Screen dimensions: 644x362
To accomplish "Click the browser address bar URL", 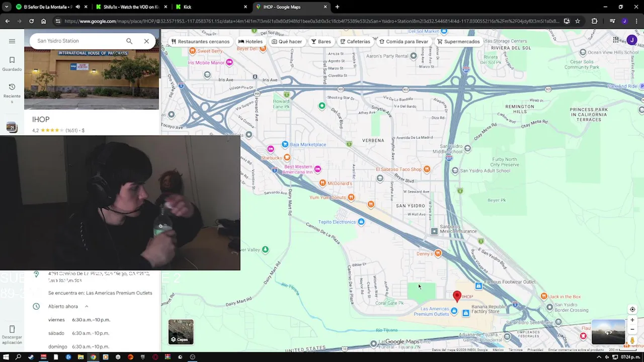I will pos(311,21).
